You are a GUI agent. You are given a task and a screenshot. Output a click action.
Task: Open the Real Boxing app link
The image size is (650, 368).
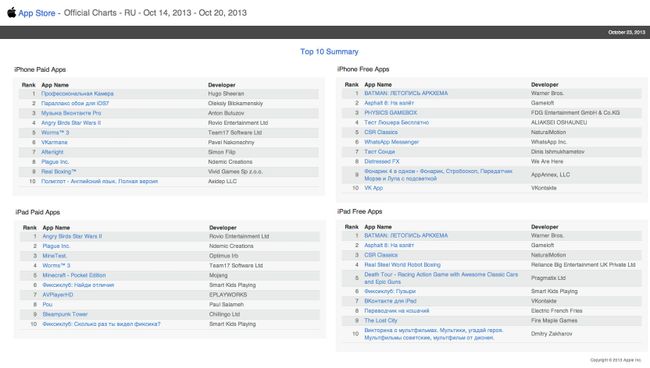(58, 172)
